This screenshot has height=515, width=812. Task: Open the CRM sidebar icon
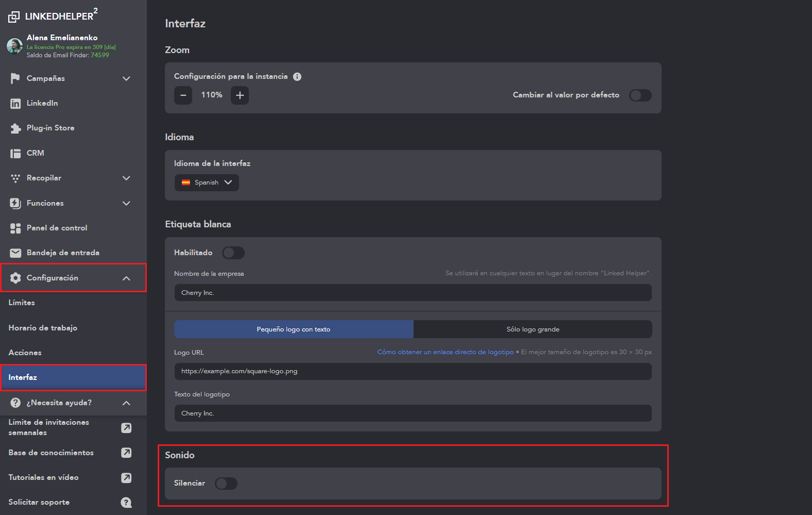(x=15, y=154)
